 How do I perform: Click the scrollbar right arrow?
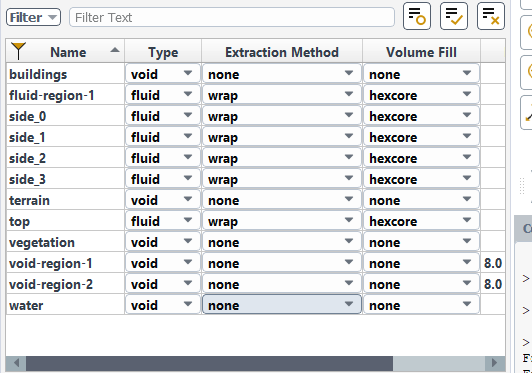click(494, 363)
